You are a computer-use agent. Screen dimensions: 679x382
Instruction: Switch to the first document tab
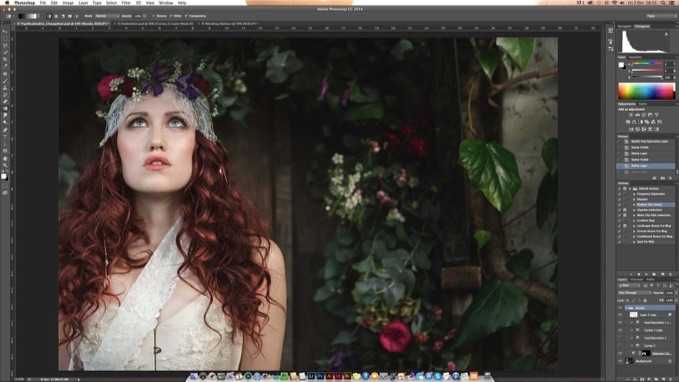pos(63,24)
